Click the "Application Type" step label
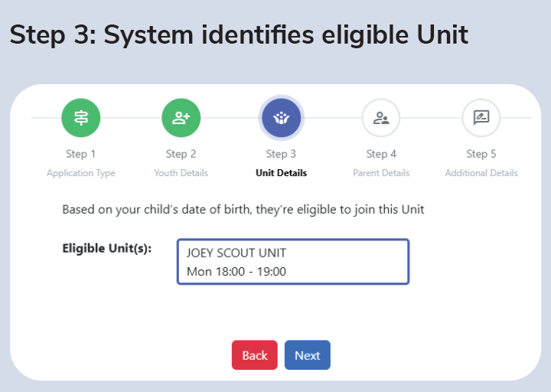The image size is (551, 392). [81, 173]
